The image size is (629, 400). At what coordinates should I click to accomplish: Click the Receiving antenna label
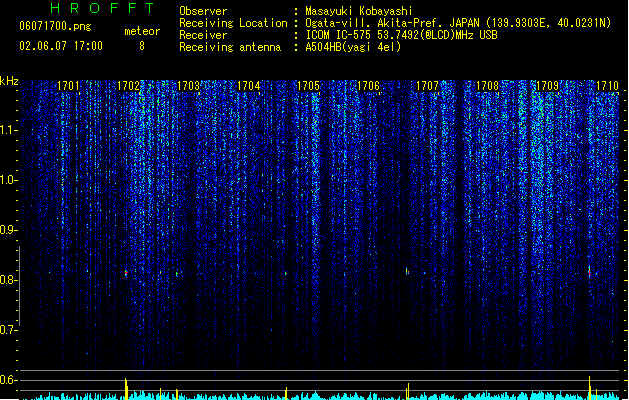coord(230,47)
